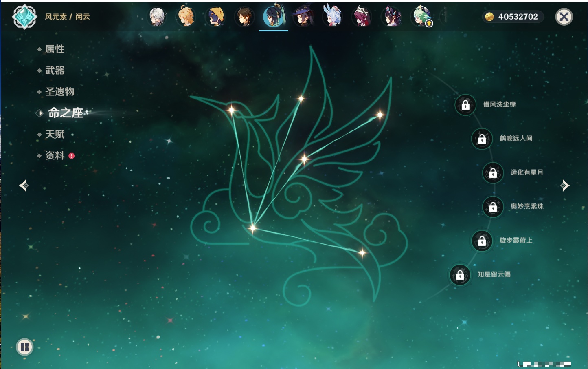The image size is (588, 369).
Task: Select the Mona avatar with witch hat
Action: point(303,17)
